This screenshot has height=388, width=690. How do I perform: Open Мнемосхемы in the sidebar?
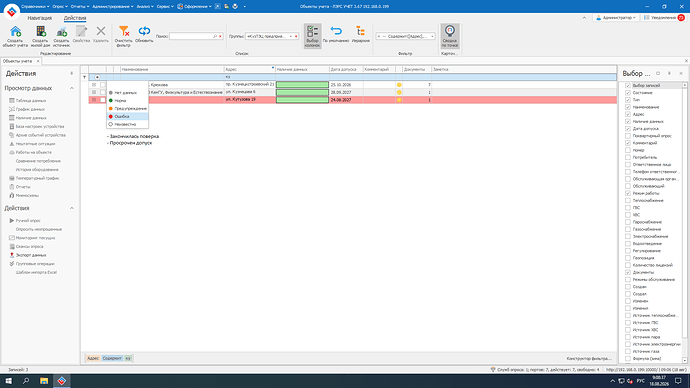click(27, 195)
